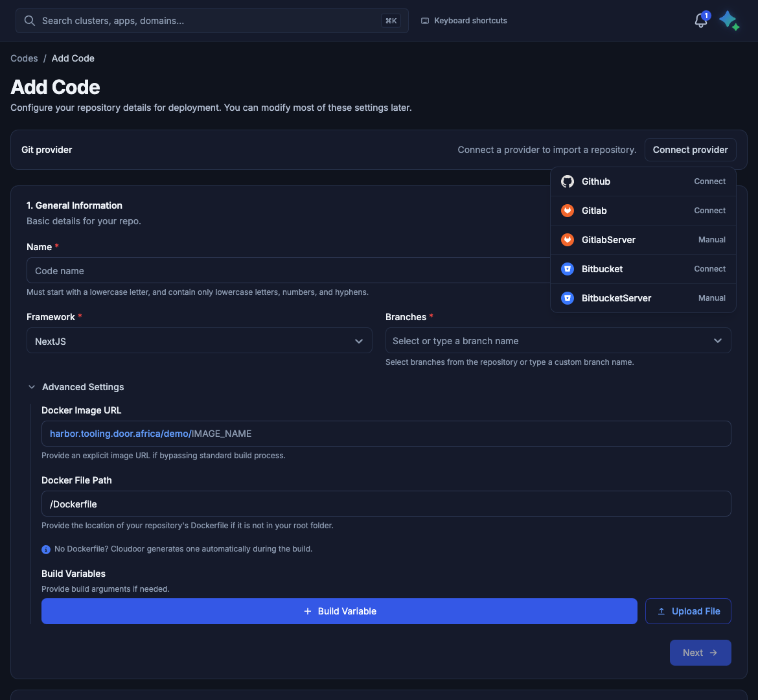Click the Build Variables heading
Screen dimensions: 758x700
tap(73, 574)
